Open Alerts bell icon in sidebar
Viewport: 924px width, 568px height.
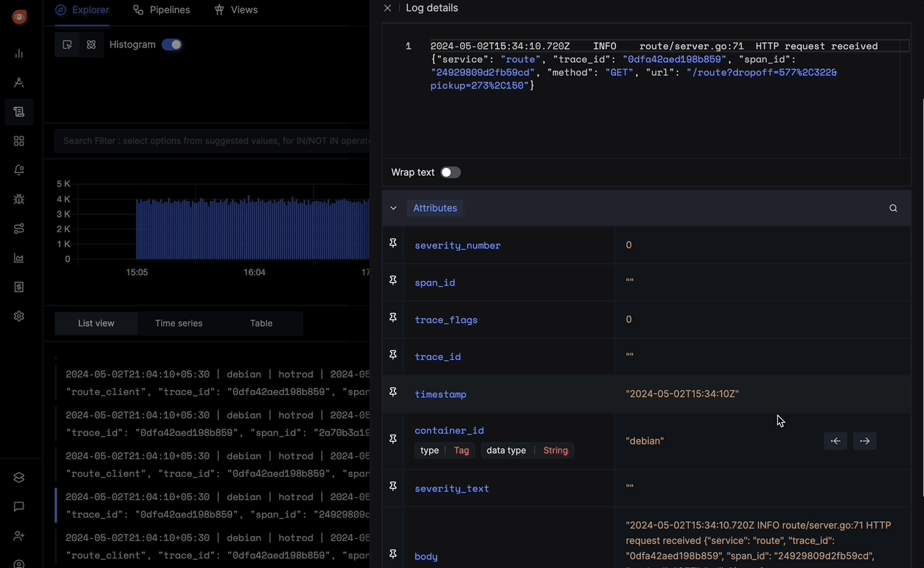(19, 170)
